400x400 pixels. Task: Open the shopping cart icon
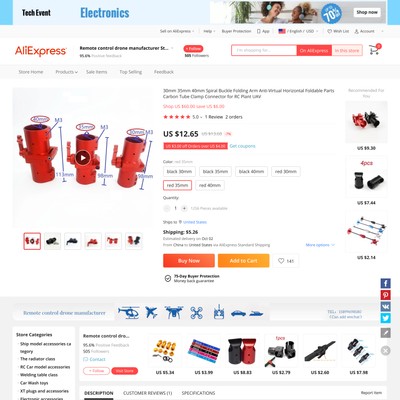click(374, 50)
